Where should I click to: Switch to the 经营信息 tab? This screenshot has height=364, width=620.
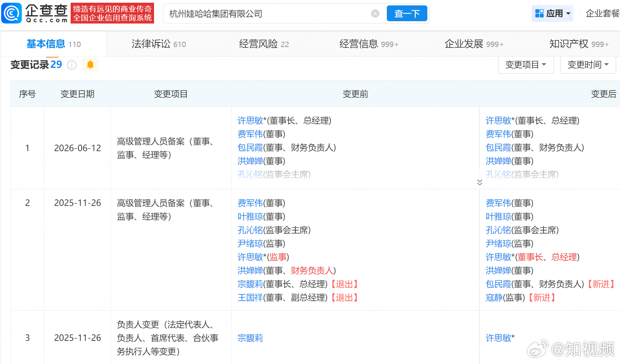tap(369, 44)
